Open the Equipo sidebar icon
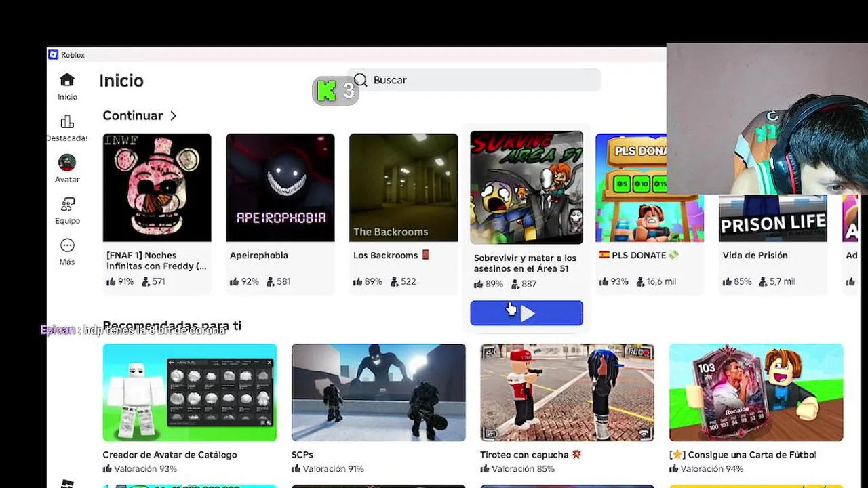This screenshot has width=868, height=488. coord(67,204)
